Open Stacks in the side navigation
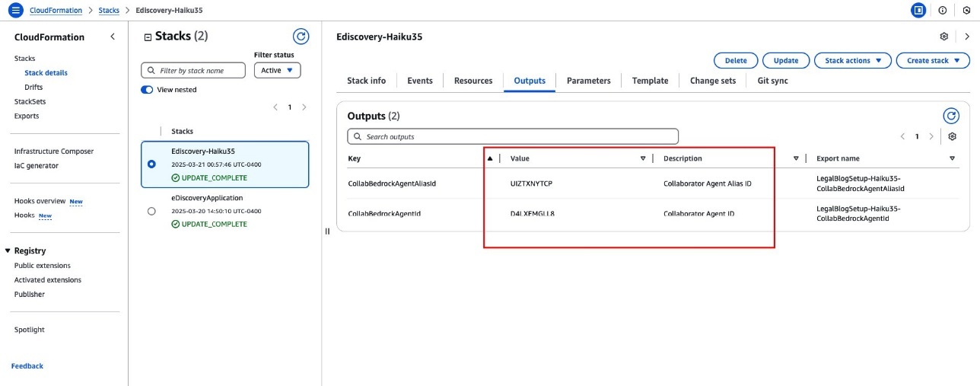Viewport: 980px width, 386px height. pyautogui.click(x=24, y=59)
